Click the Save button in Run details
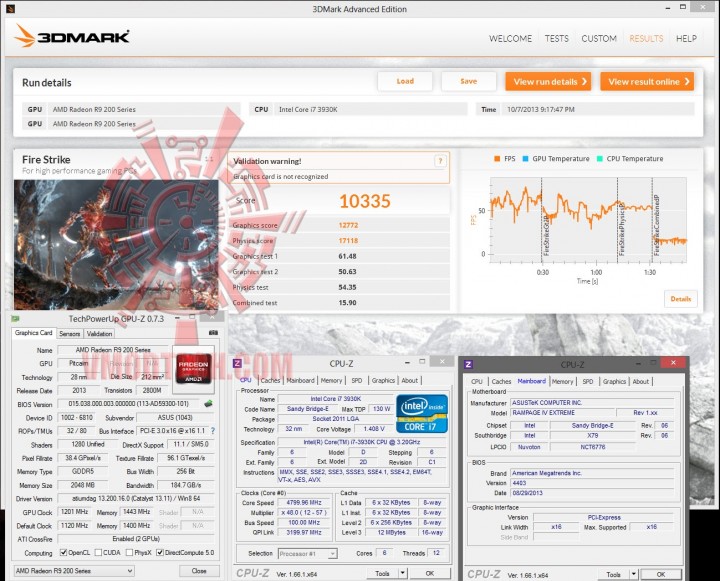 (x=468, y=81)
